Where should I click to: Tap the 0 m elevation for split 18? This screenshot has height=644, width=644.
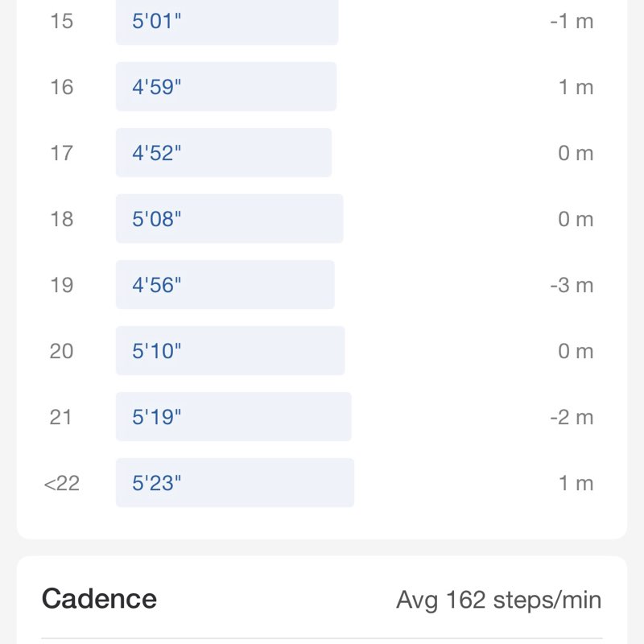click(576, 219)
